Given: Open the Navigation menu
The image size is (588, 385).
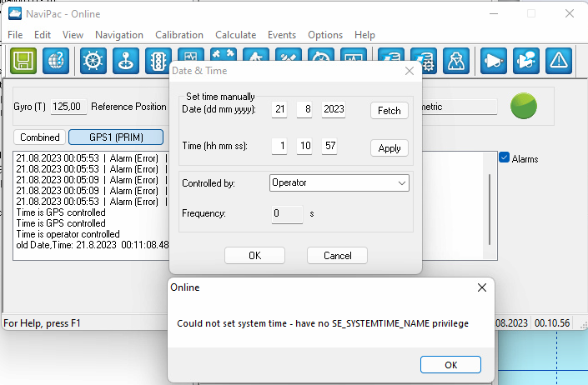Looking at the screenshot, I should coord(119,35).
